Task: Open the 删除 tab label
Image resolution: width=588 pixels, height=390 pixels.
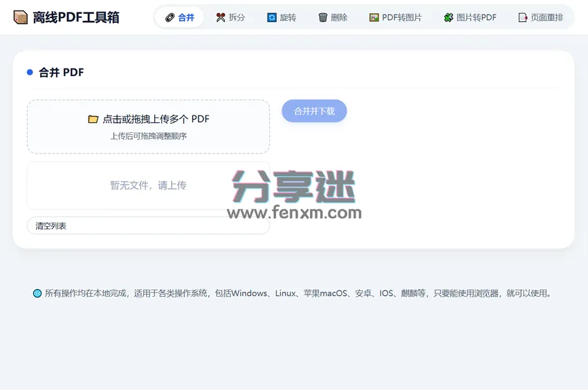Action: pos(339,17)
